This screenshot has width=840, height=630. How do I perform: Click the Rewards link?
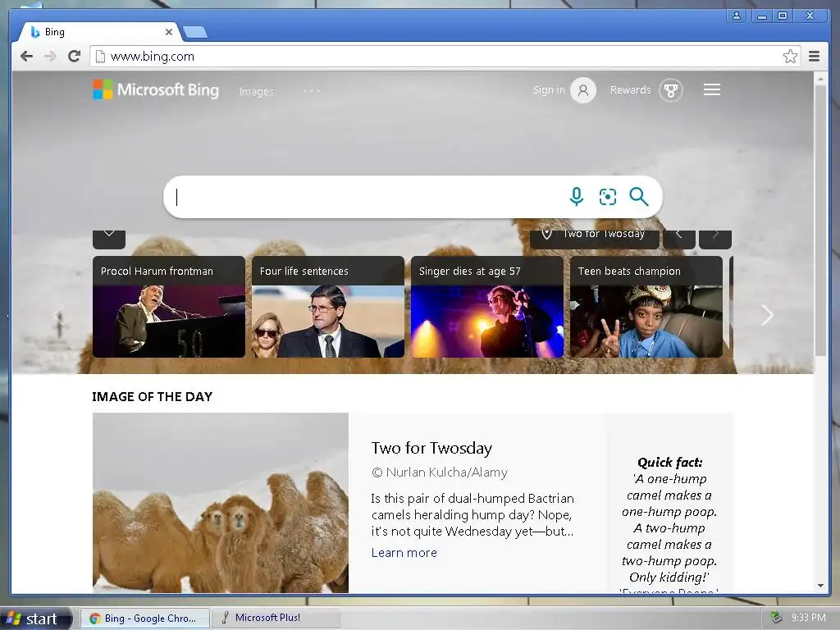pyautogui.click(x=630, y=90)
